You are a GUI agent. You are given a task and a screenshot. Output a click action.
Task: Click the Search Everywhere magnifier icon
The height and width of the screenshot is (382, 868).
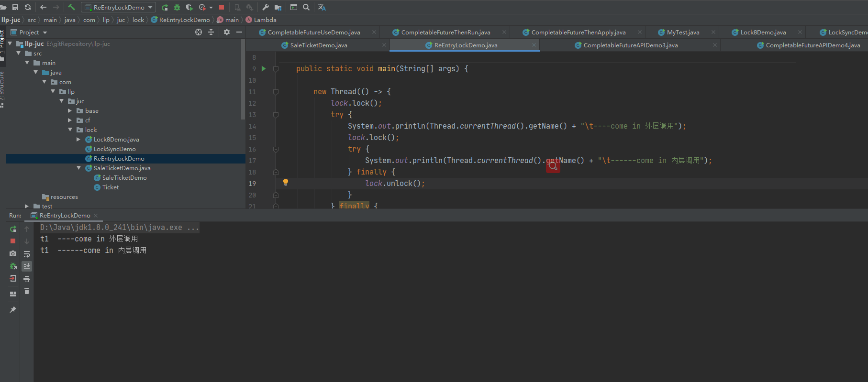click(306, 7)
